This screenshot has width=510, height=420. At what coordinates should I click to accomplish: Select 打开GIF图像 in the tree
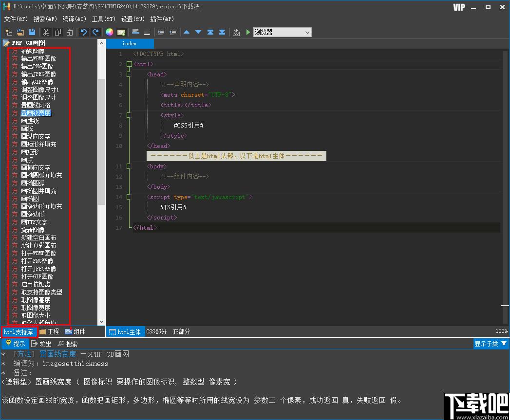pos(37,277)
